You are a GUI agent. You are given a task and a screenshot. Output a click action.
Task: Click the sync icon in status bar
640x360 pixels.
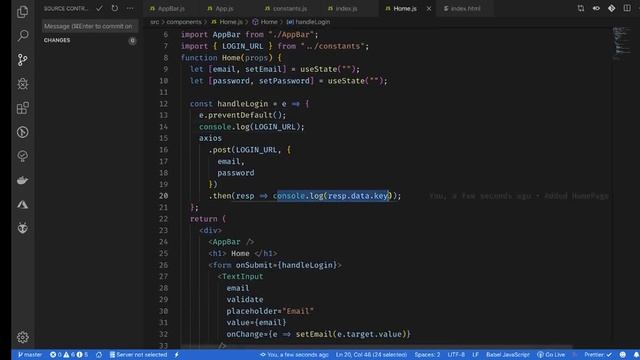click(99, 355)
